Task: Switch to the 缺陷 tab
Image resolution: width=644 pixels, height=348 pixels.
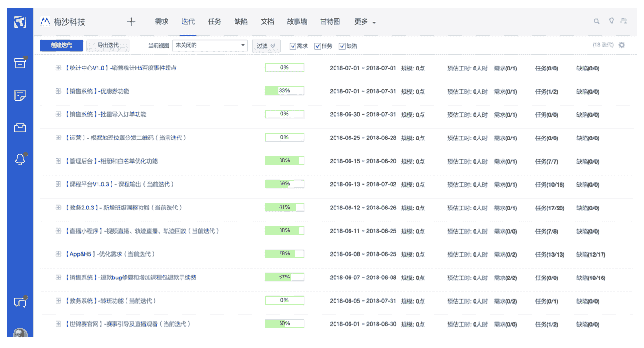Action: pyautogui.click(x=241, y=22)
